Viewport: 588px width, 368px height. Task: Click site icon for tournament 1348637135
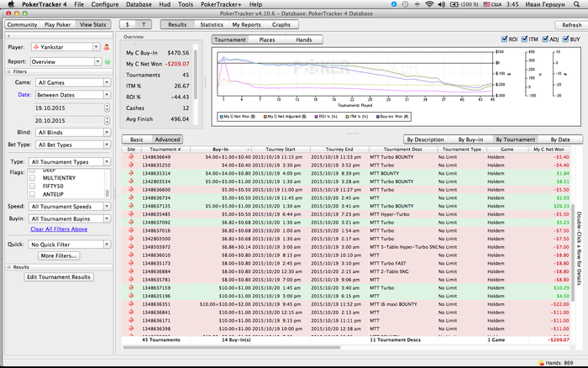[131, 206]
